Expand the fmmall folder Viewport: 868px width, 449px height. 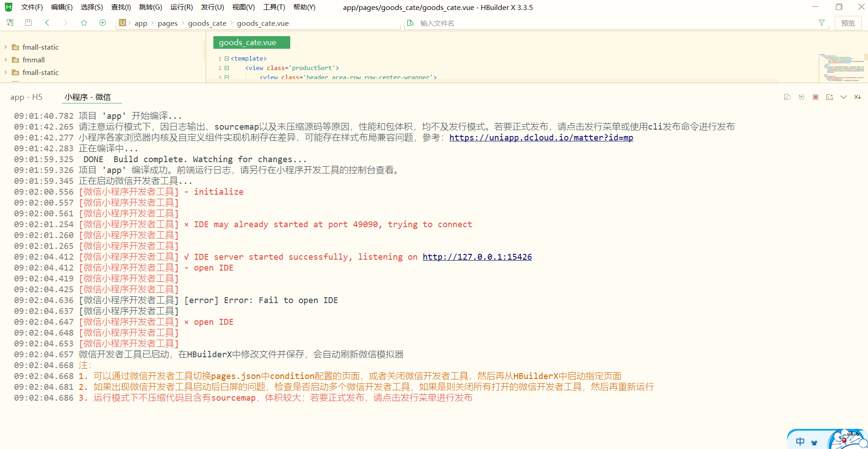(5, 60)
